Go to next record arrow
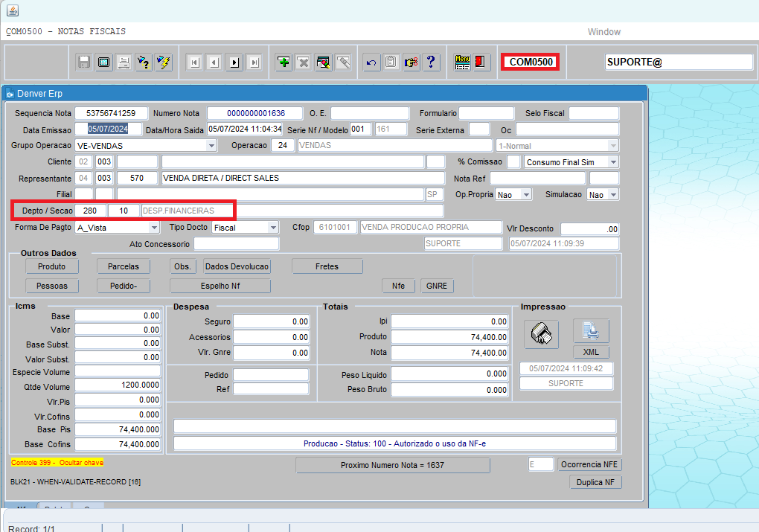The image size is (759, 532). pos(234,63)
